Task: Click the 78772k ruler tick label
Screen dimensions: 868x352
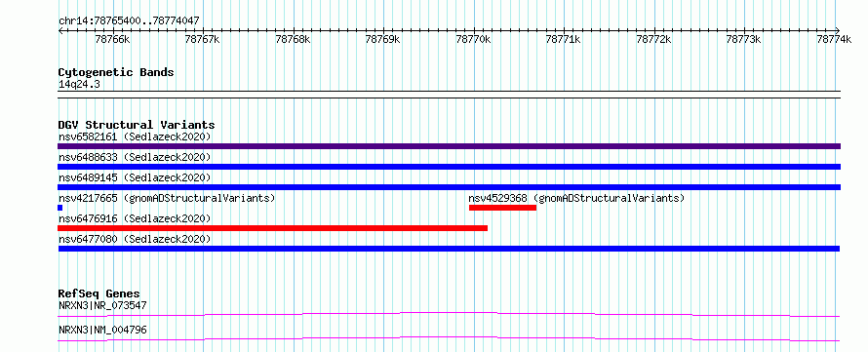Action: [653, 39]
